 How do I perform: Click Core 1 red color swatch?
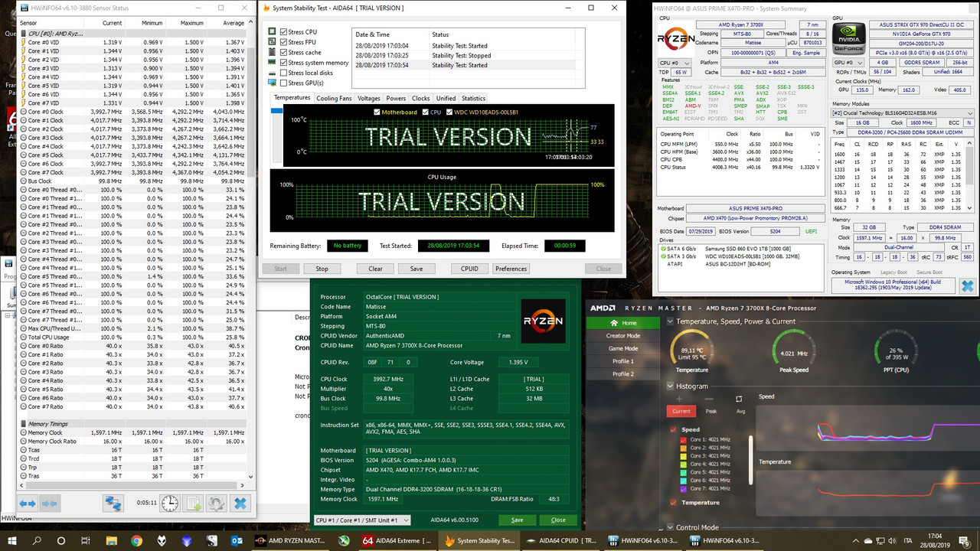(685, 439)
